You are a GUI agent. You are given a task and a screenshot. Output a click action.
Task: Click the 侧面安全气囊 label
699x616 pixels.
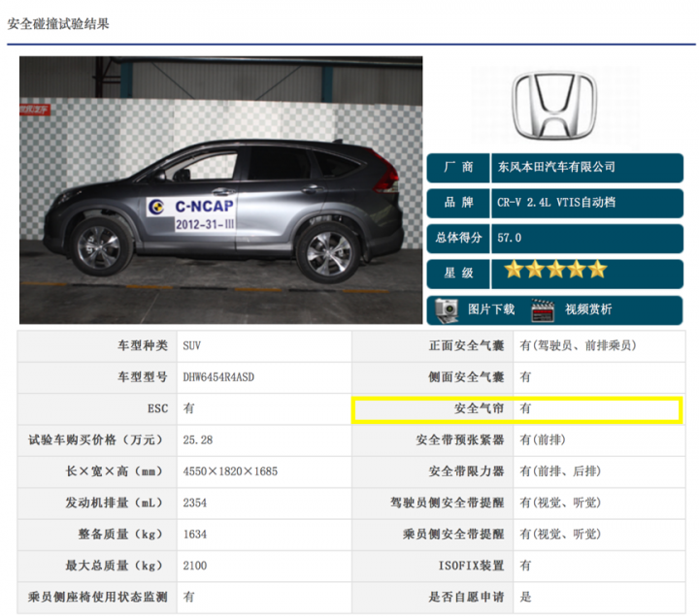466,377
